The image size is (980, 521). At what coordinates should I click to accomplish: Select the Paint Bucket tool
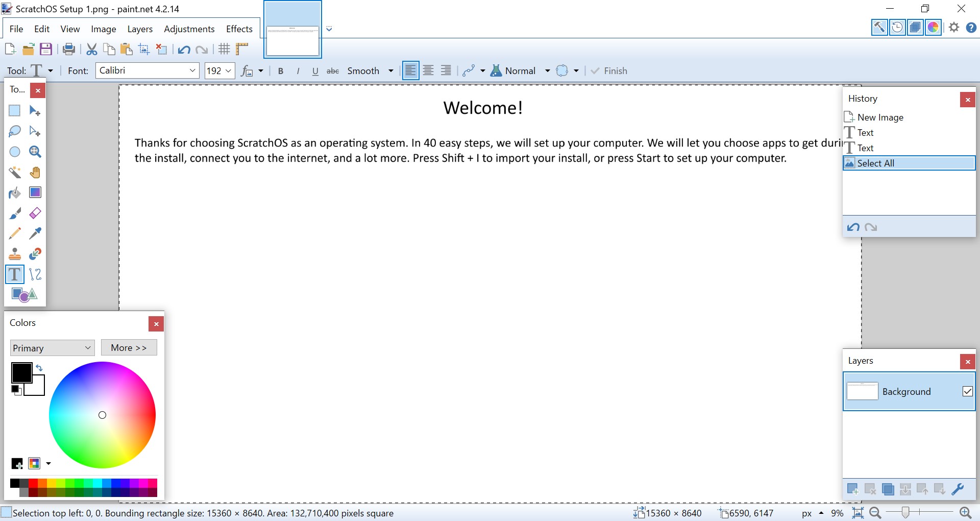click(x=15, y=193)
